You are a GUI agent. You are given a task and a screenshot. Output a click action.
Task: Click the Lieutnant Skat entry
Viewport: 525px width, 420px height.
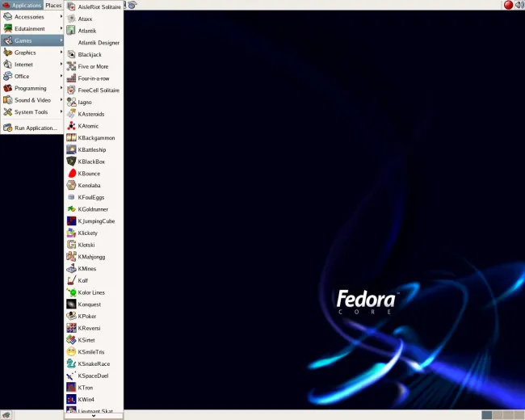pyautogui.click(x=94, y=410)
